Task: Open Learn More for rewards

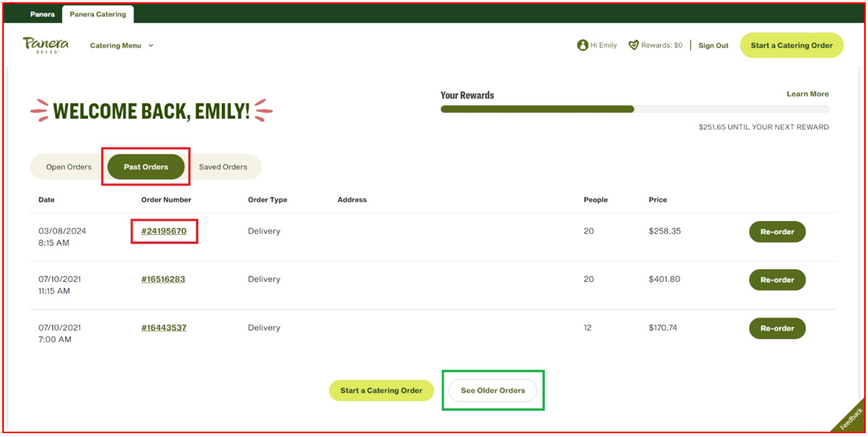Action: pyautogui.click(x=807, y=94)
